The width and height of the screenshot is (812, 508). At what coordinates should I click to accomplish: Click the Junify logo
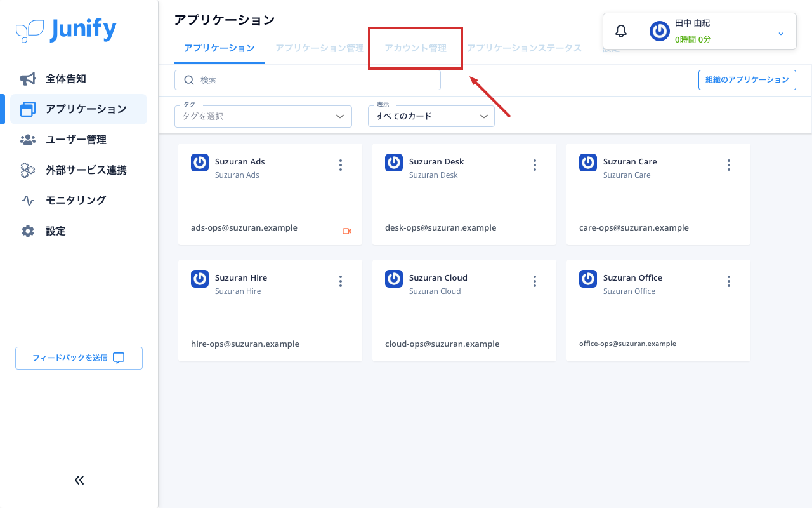[x=66, y=30]
